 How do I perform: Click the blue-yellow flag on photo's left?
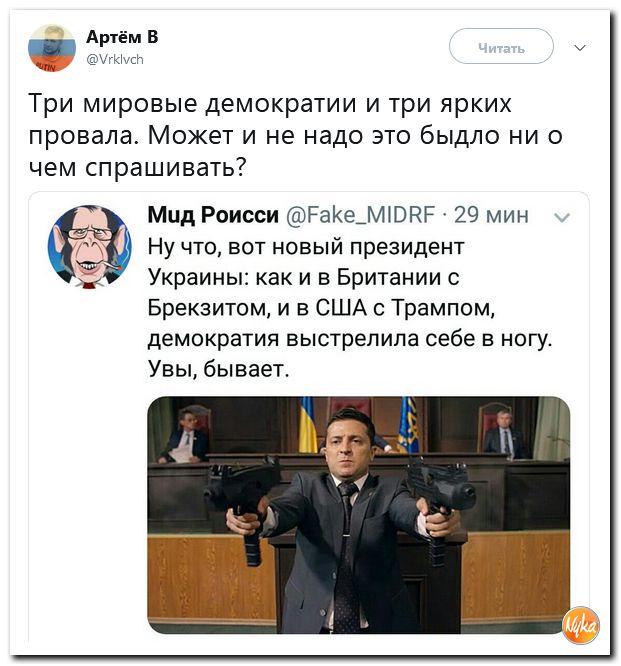tap(309, 424)
